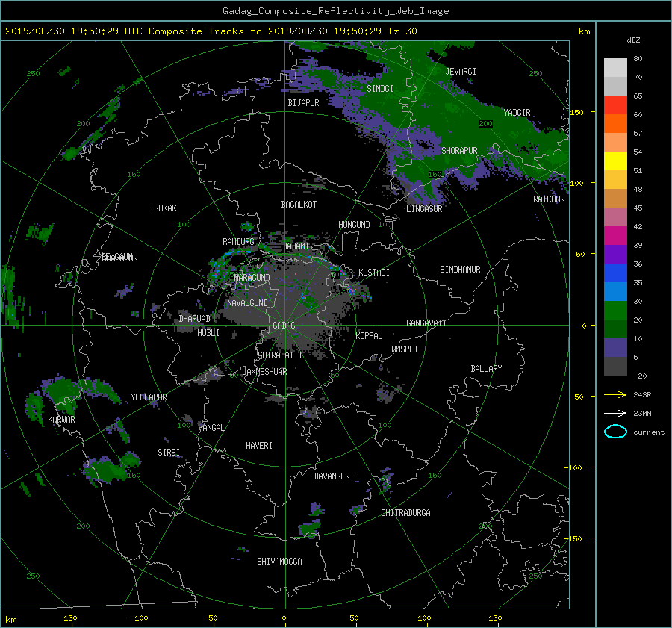
Task: Click the 150 right axis tick label
Action: click(x=577, y=112)
